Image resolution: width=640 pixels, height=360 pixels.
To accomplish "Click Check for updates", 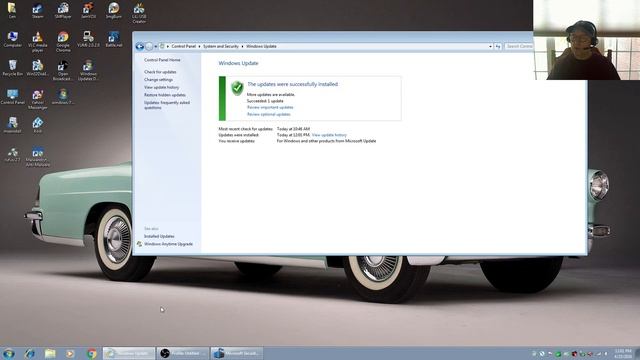I will click(x=160, y=72).
